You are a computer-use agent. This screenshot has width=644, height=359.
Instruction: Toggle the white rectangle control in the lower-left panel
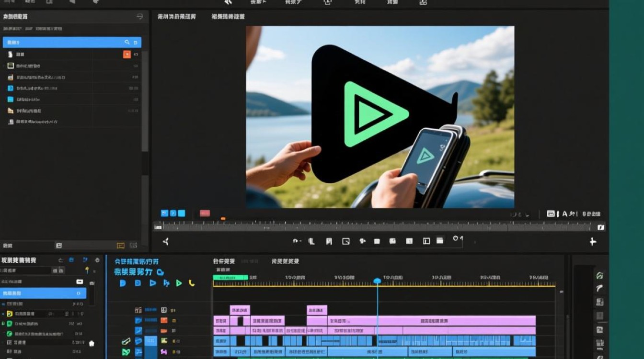tap(80, 281)
